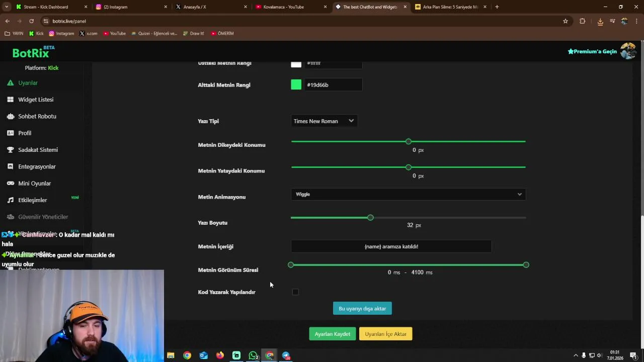Open the Üstteki Metnin Rengi white swatch
The image size is (644, 362).
click(x=296, y=64)
